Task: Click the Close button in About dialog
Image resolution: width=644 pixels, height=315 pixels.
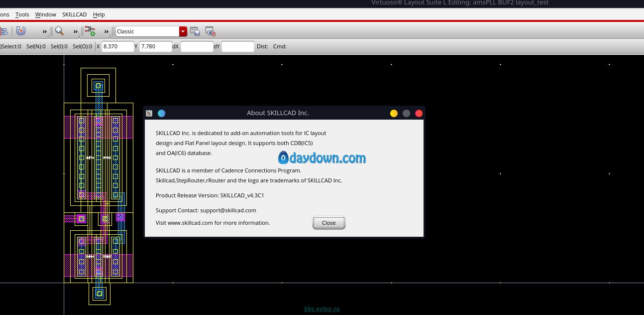Action: (x=328, y=223)
